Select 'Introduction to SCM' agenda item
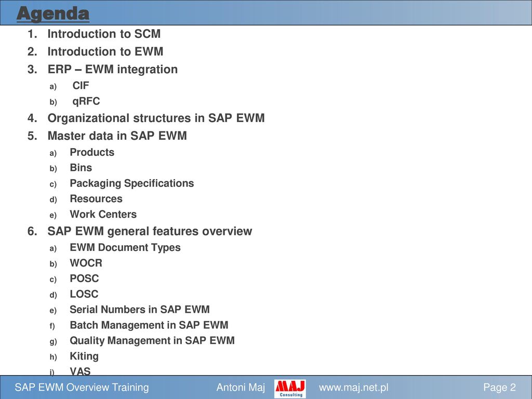Viewport: 532px width, 399px height. [104, 34]
